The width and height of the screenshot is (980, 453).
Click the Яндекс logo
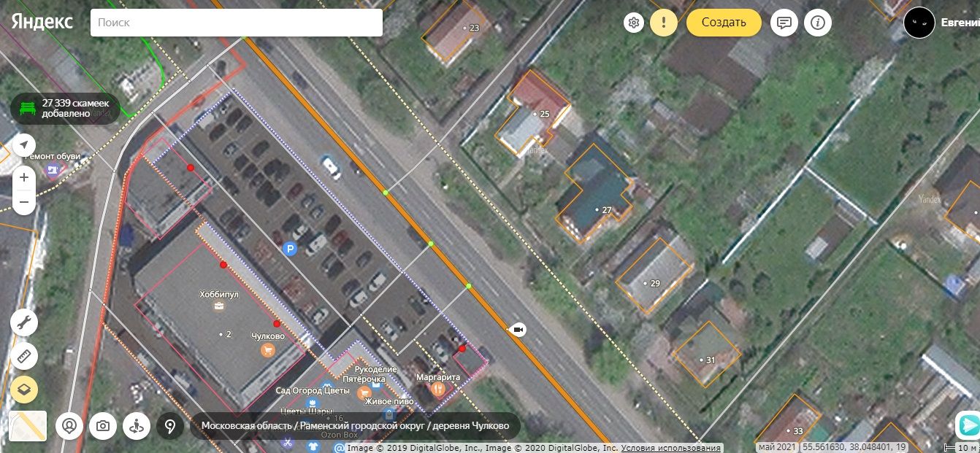[x=42, y=22]
